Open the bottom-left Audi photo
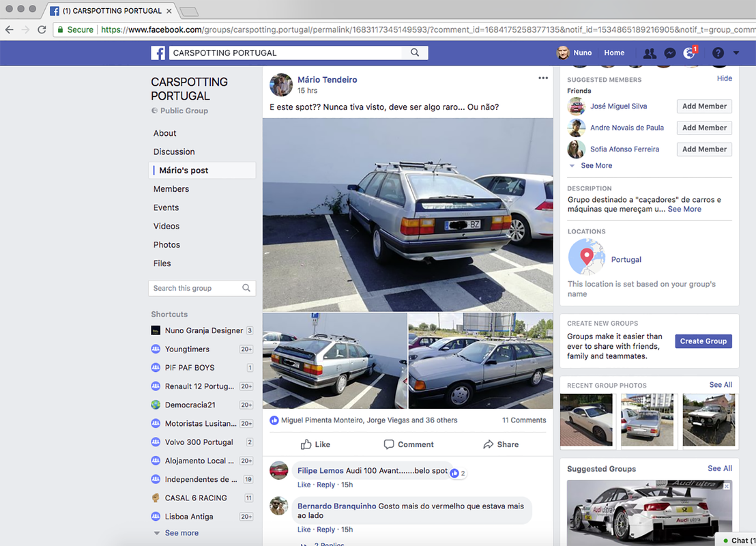The height and width of the screenshot is (546, 756). pyautogui.click(x=334, y=361)
